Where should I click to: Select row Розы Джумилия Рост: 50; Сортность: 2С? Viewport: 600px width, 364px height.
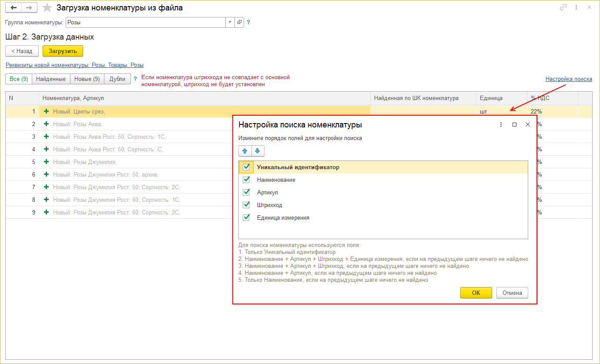(x=117, y=187)
